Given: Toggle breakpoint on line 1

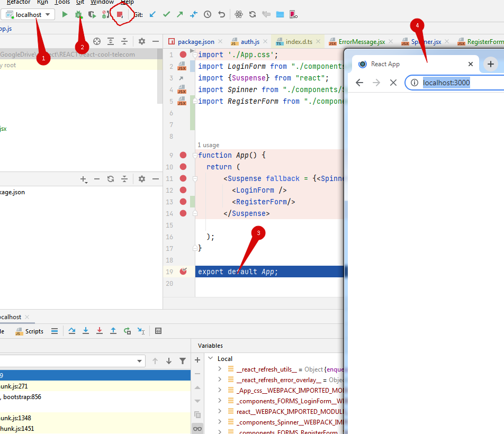Looking at the screenshot, I should [183, 55].
